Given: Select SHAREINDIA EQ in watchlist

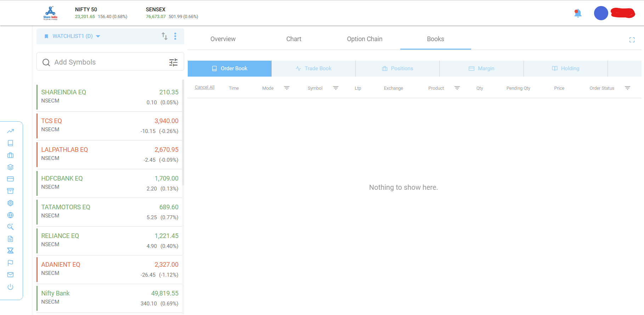Looking at the screenshot, I should coord(110,97).
